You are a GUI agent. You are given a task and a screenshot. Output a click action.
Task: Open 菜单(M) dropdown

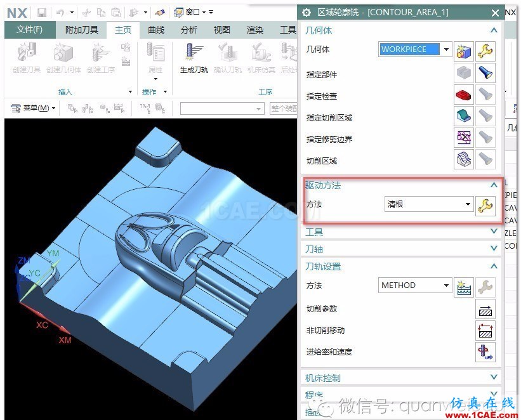tap(33, 108)
